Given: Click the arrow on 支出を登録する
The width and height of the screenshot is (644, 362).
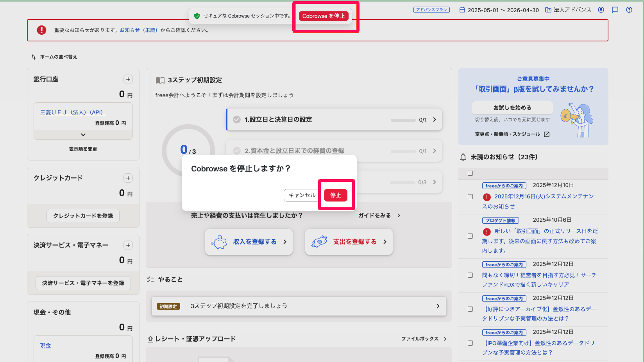Looking at the screenshot, I should coord(385,242).
